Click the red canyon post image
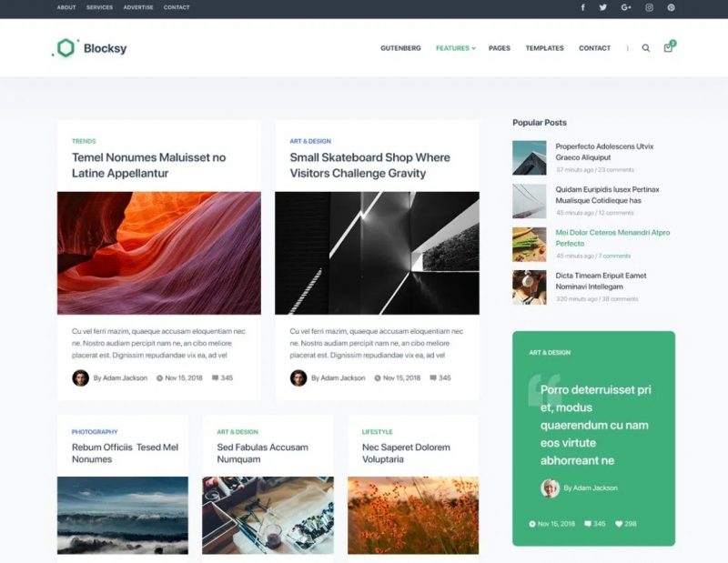Screen dimensions: 728x563 pos(159,253)
